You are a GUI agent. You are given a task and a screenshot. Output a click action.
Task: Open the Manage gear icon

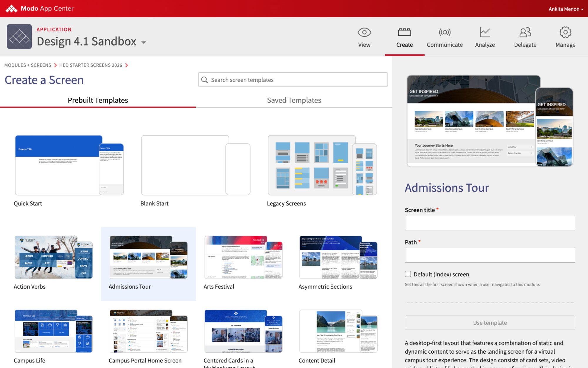(565, 32)
